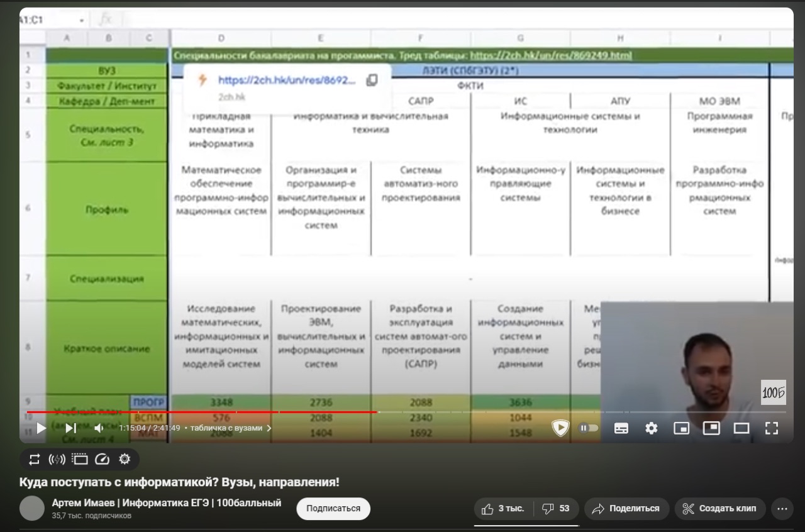Open the three-dot more actions menu

pyautogui.click(x=782, y=509)
